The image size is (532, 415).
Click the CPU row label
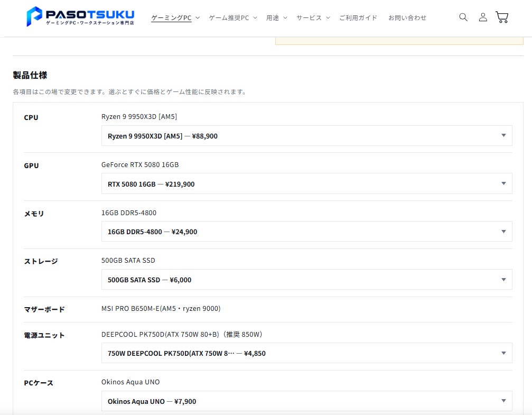[31, 117]
